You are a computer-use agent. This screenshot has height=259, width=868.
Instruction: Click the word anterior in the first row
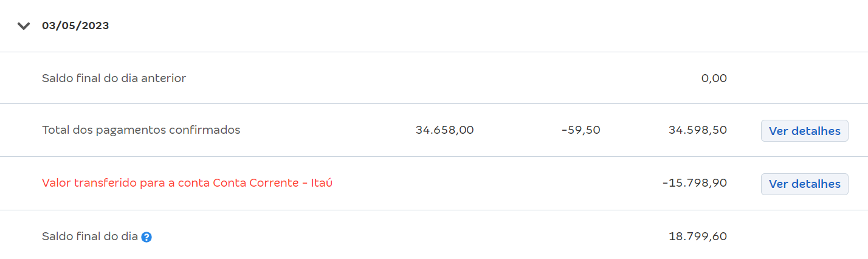point(163,78)
